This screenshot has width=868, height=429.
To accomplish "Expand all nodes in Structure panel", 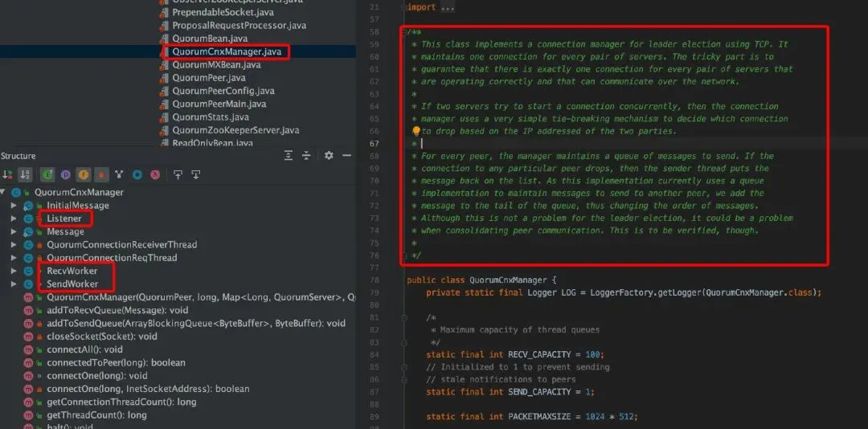I will (289, 156).
